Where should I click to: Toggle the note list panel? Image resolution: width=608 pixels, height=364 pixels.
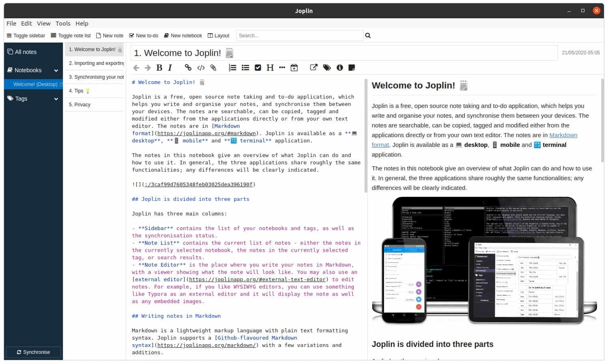tap(71, 36)
